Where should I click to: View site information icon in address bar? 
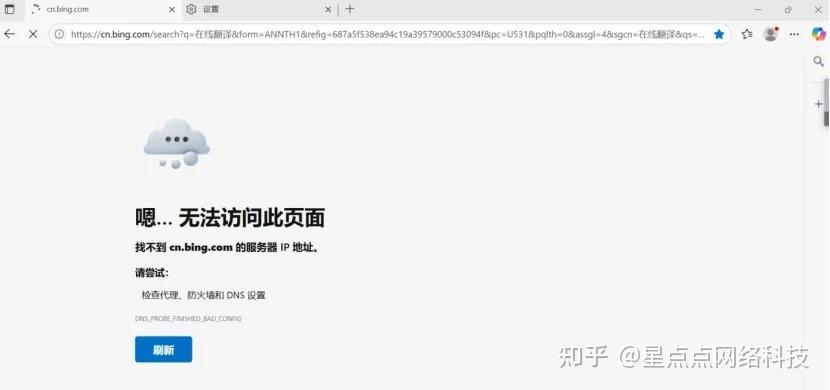[59, 34]
